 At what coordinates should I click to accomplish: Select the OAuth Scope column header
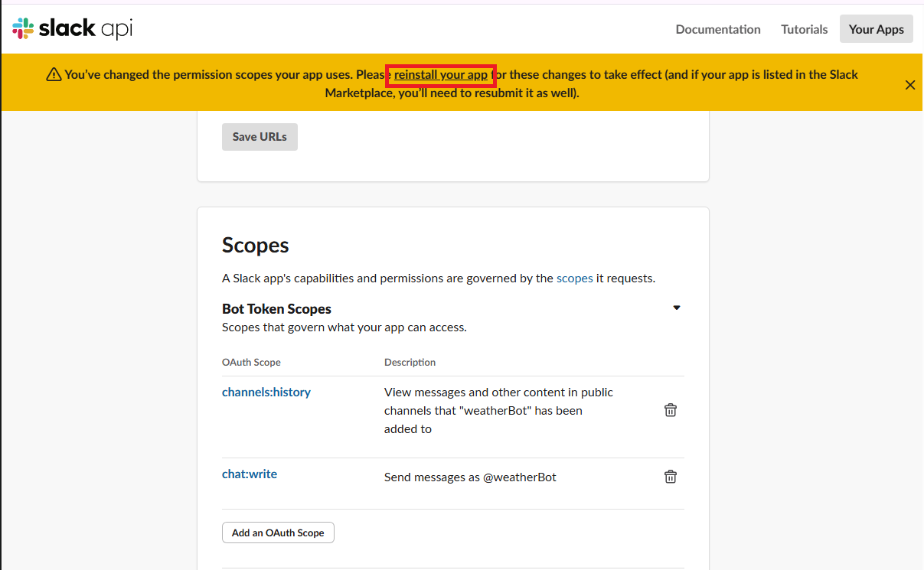251,362
